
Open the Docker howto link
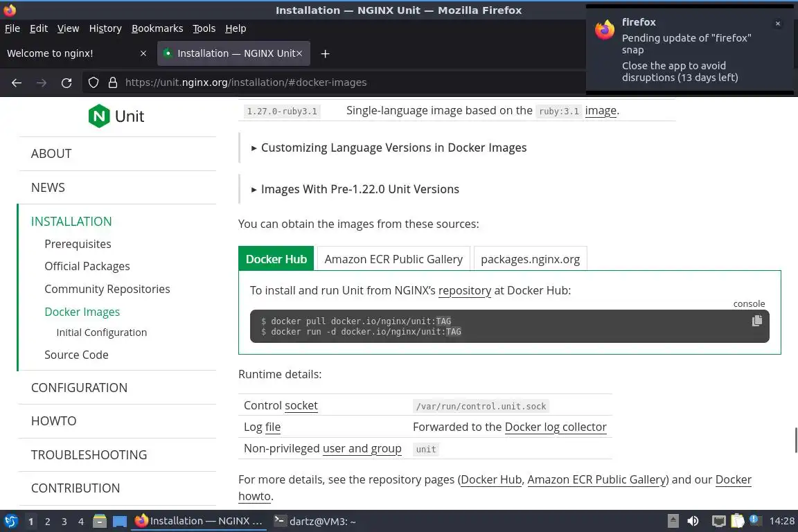click(734, 479)
